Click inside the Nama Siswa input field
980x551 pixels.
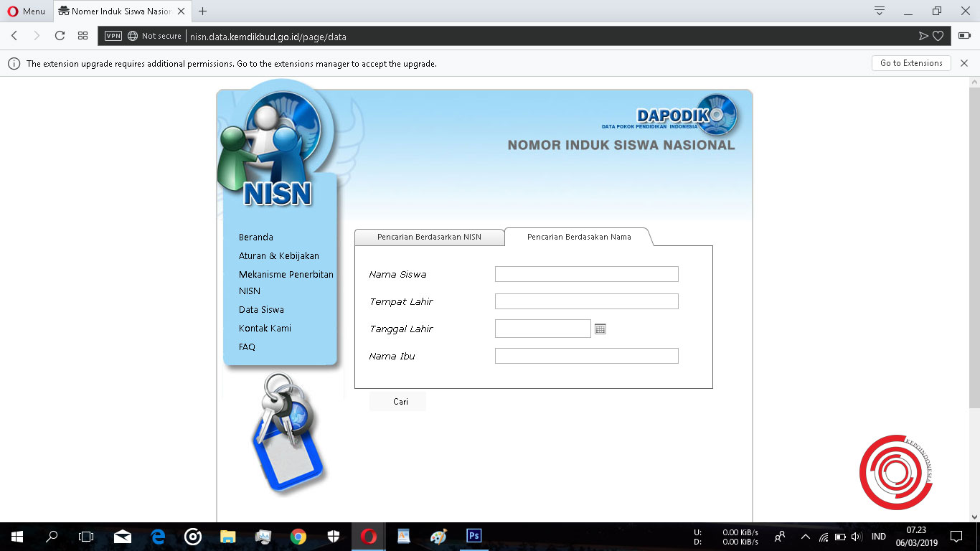[586, 273]
